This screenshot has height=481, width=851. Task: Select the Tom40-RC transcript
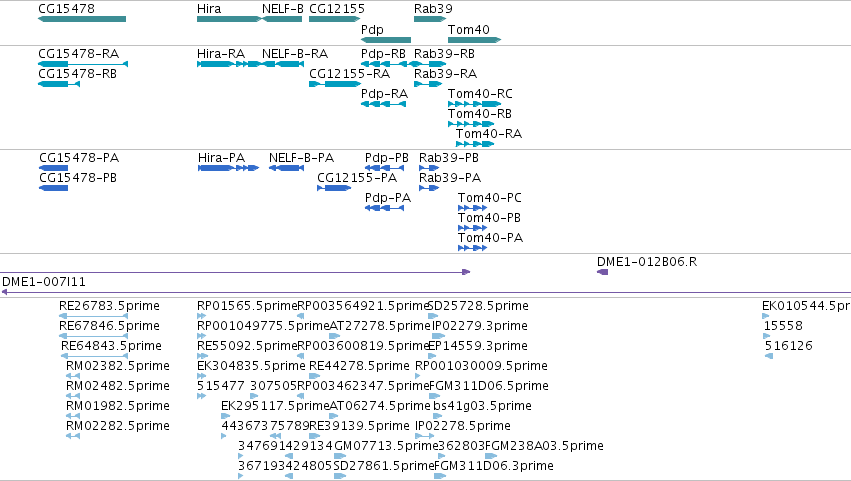click(474, 104)
